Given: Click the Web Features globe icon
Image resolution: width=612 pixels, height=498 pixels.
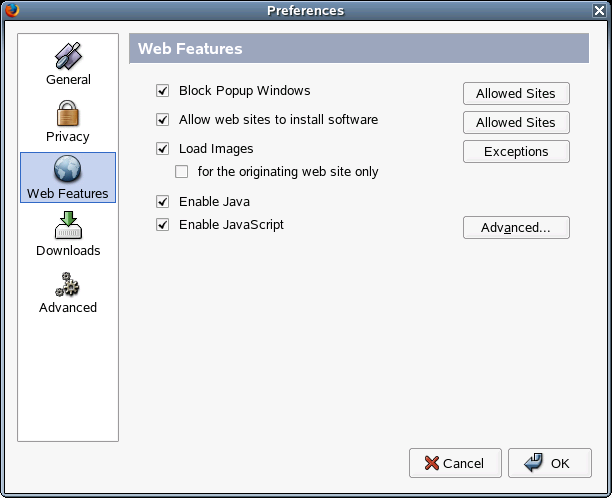Looking at the screenshot, I should pos(68,169).
